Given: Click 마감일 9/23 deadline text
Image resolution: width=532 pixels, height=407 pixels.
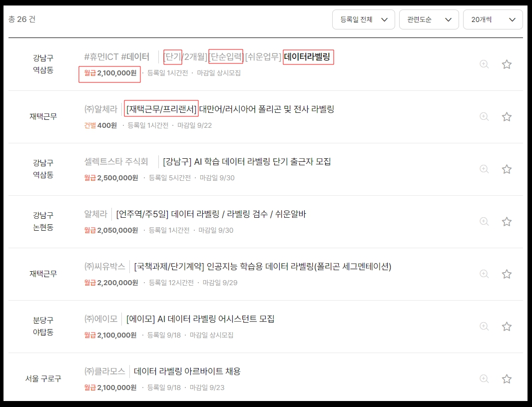Looking at the screenshot, I should pos(207,388).
